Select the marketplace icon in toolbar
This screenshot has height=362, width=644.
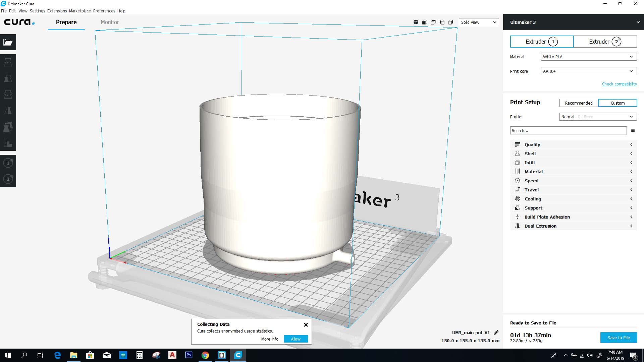pos(79,11)
